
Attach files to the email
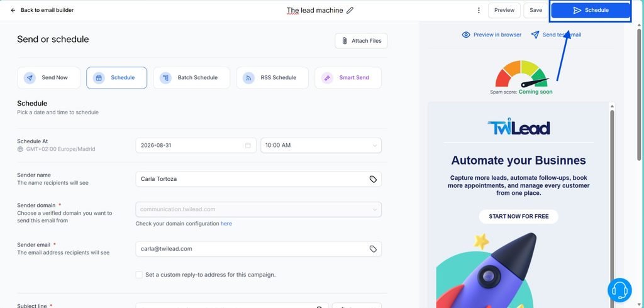point(361,41)
